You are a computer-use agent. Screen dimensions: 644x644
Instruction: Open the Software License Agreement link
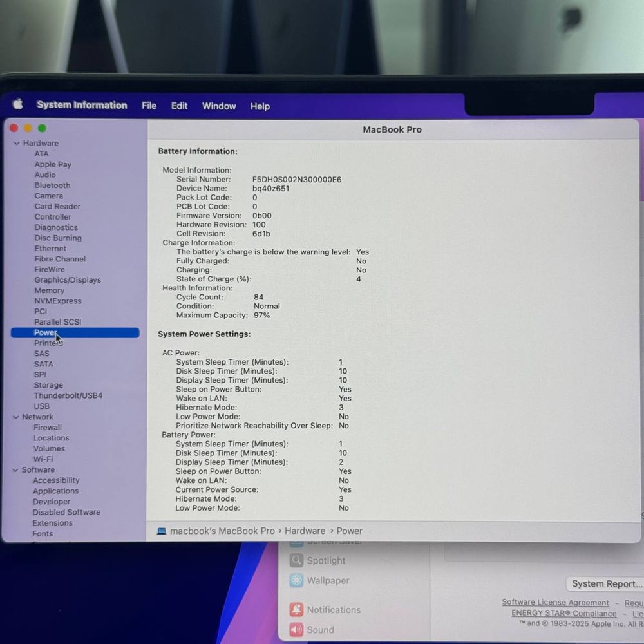(555, 603)
